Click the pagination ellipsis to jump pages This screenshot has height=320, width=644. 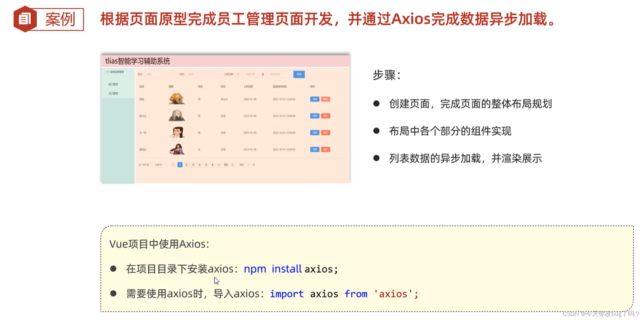coord(219,165)
